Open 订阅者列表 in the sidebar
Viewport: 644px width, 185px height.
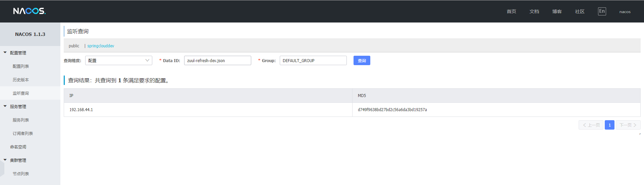click(x=23, y=134)
